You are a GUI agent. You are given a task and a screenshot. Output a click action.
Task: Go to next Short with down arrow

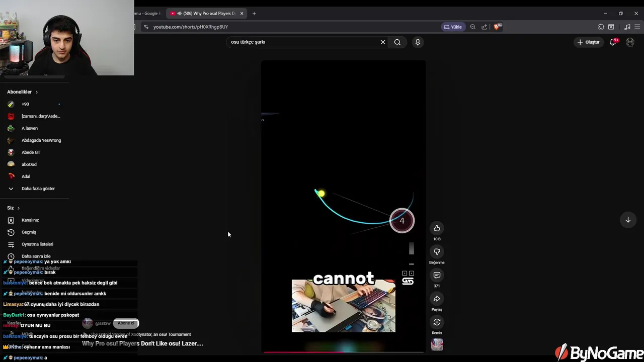pos(628,220)
